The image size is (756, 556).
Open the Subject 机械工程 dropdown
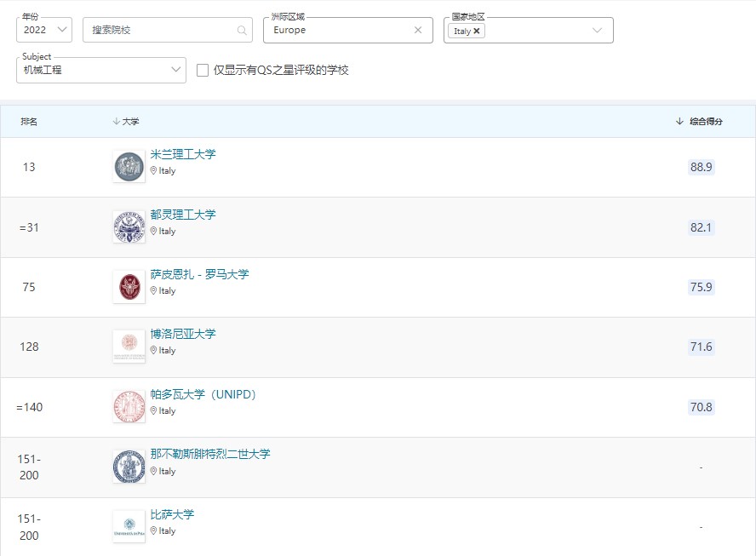click(x=101, y=70)
